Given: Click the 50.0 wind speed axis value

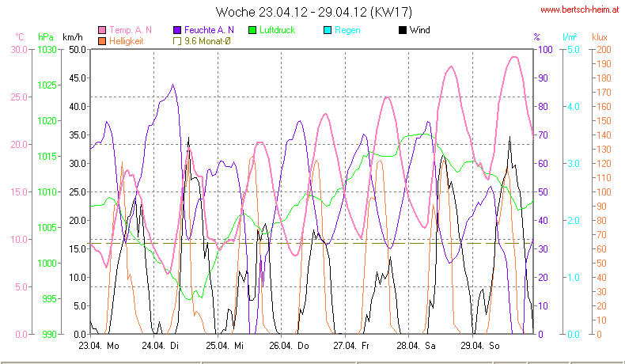Looking at the screenshot, I should (x=78, y=49).
